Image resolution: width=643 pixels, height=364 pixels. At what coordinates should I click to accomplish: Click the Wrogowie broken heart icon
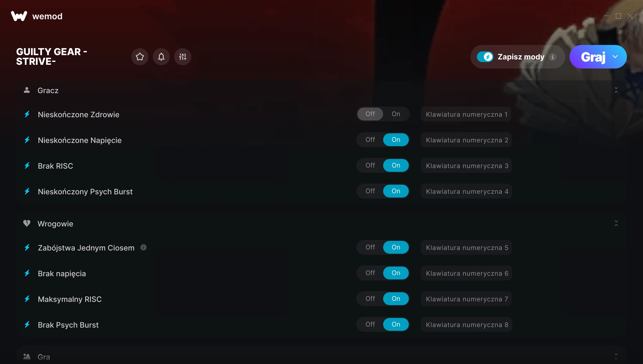coord(27,223)
